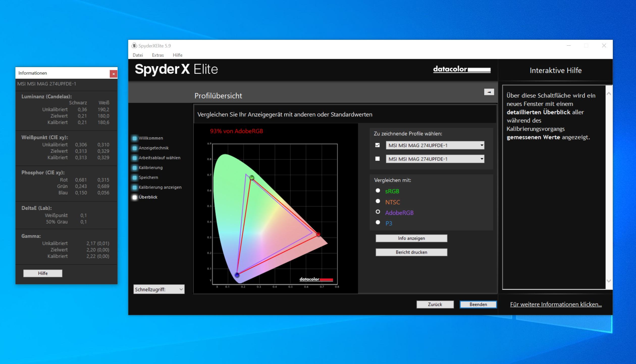Image resolution: width=636 pixels, height=364 pixels.
Task: Click the Kalibrierung anzeigen step indicator icon
Action: coord(135,187)
